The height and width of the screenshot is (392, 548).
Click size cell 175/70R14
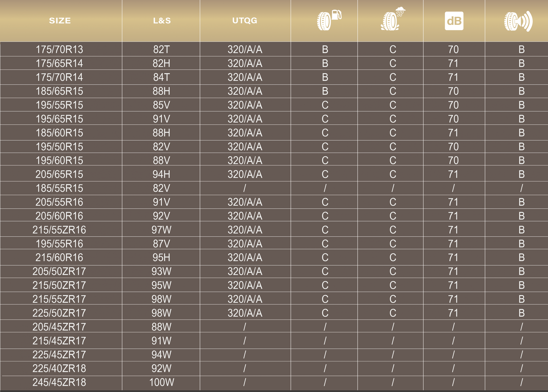pos(59,77)
